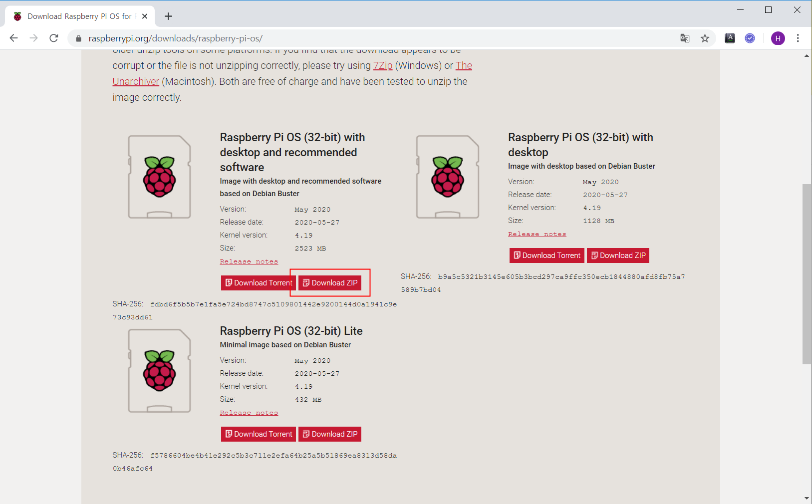Click the size value '2523 MB'
812x504 pixels.
click(310, 249)
